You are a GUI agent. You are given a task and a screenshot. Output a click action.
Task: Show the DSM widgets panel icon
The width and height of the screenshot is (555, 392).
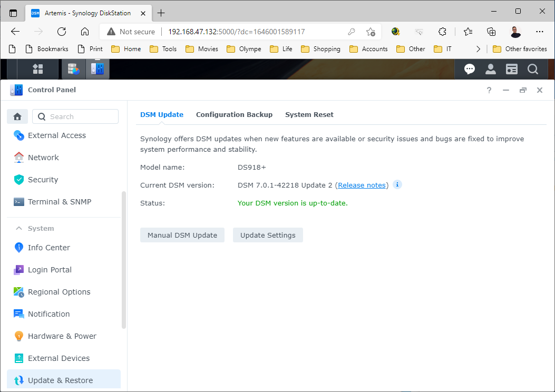click(511, 69)
